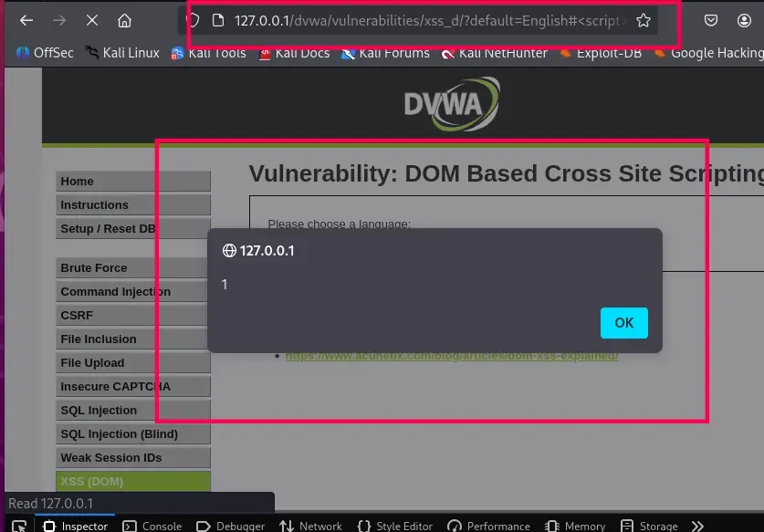Open the Google Hacking bookmark
764x532 pixels.
pyautogui.click(x=708, y=53)
